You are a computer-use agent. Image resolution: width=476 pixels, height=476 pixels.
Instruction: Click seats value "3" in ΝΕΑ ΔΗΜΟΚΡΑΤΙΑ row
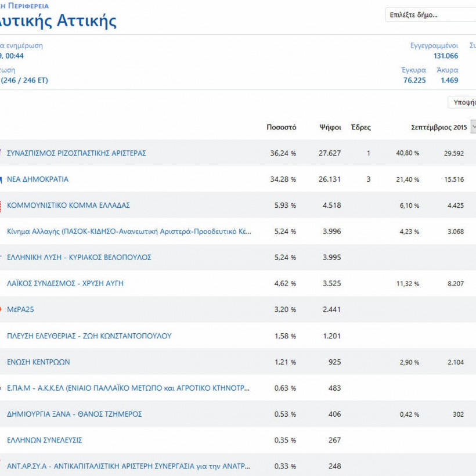(368, 179)
